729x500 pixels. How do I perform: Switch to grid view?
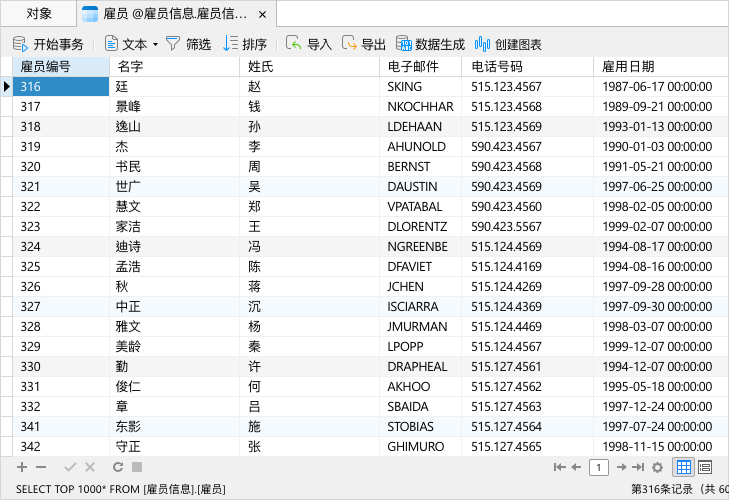click(684, 467)
